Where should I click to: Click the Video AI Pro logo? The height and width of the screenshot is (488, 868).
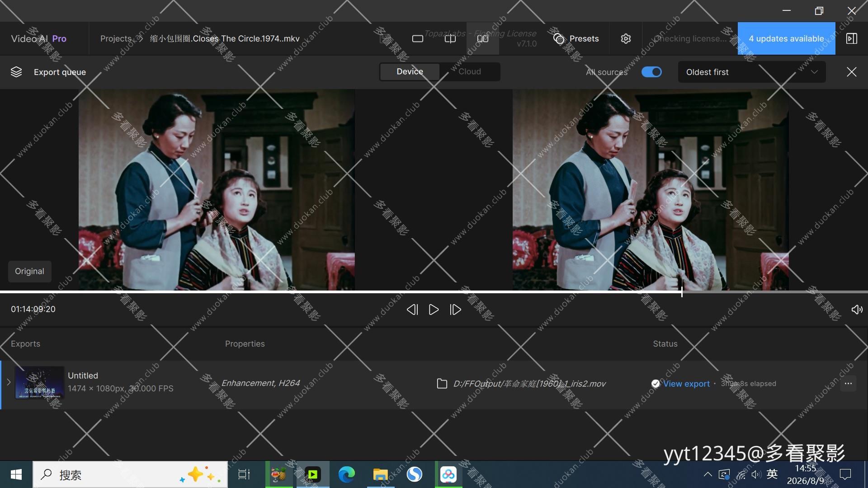39,39
